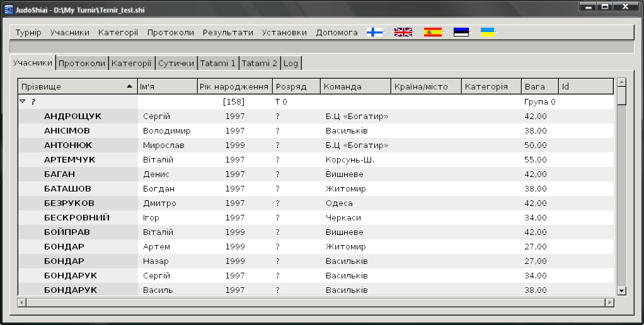Image resolution: width=644 pixels, height=325 pixels.
Task: Pick the Ukrainian flag language icon
Action: [487, 32]
